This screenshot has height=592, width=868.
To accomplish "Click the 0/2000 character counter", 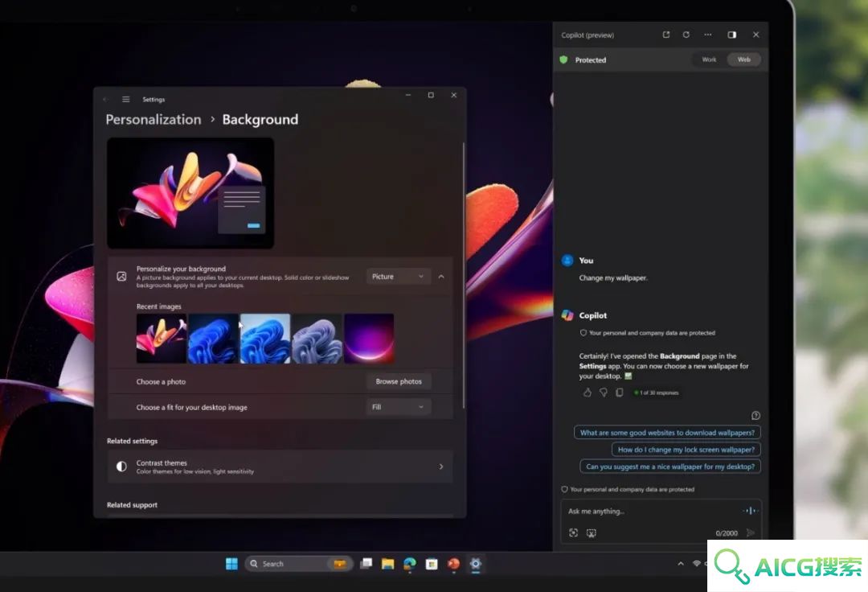I will tap(727, 533).
